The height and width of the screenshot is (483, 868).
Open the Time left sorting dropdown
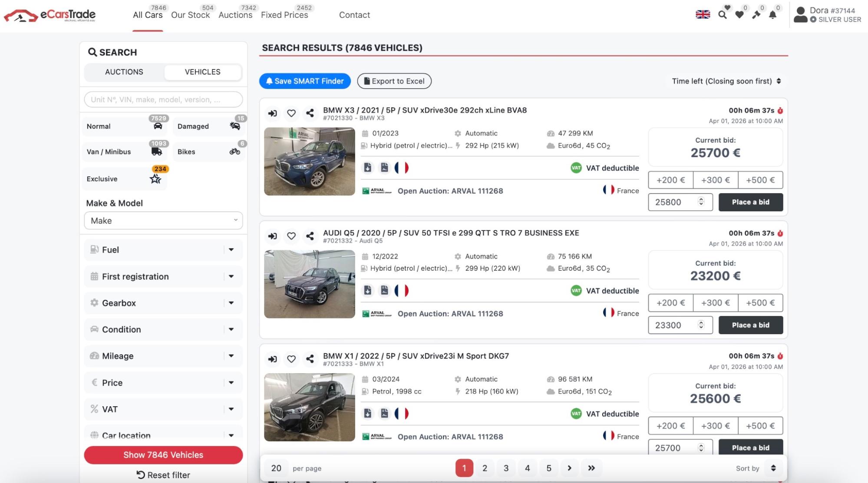pos(726,81)
